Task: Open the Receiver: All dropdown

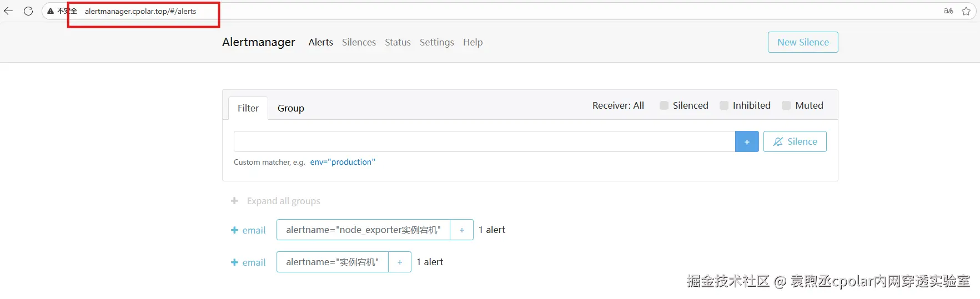Action: (x=618, y=105)
